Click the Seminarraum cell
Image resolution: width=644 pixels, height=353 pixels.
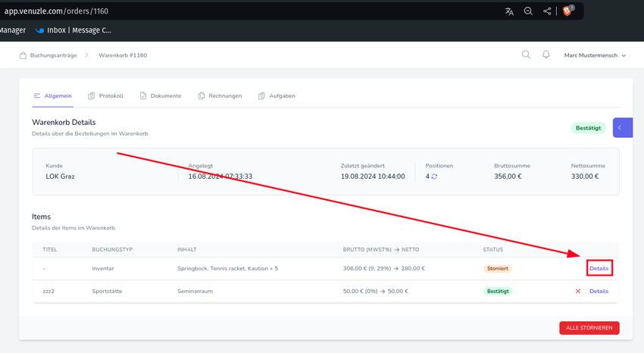pyautogui.click(x=195, y=291)
